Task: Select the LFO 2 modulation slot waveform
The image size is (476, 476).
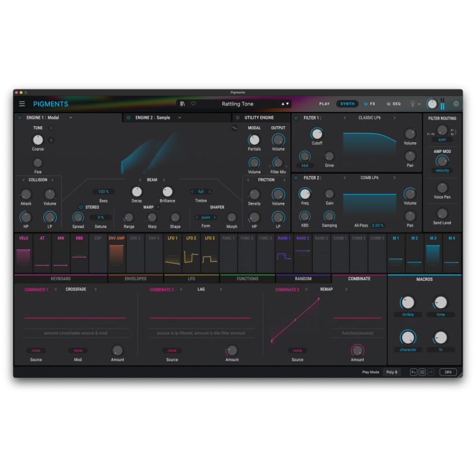Action: (190, 256)
